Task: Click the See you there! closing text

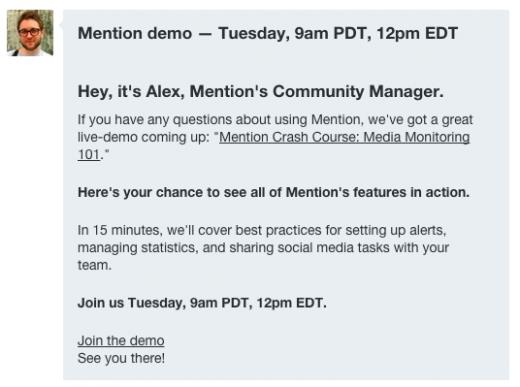Action: pyautogui.click(x=121, y=358)
